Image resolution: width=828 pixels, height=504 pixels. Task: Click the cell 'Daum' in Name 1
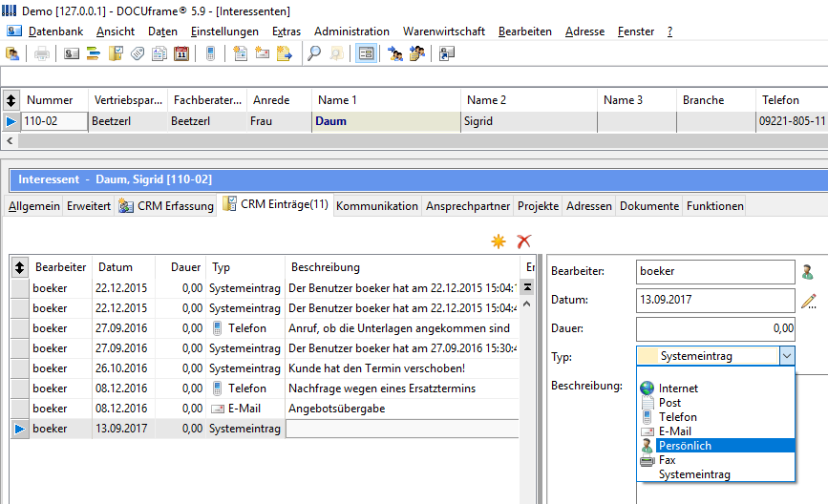(x=386, y=121)
